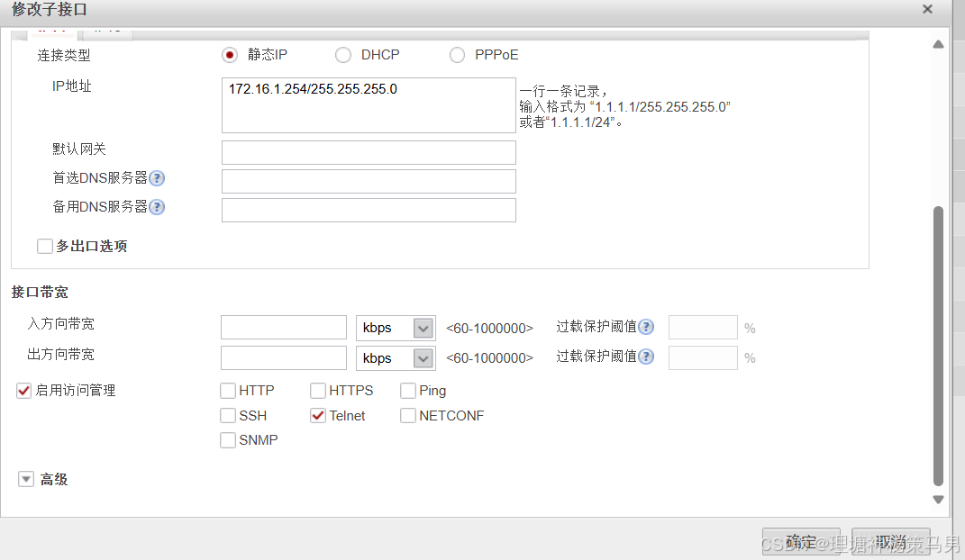Click the 确定 button
The image size is (965, 560).
pyautogui.click(x=801, y=542)
